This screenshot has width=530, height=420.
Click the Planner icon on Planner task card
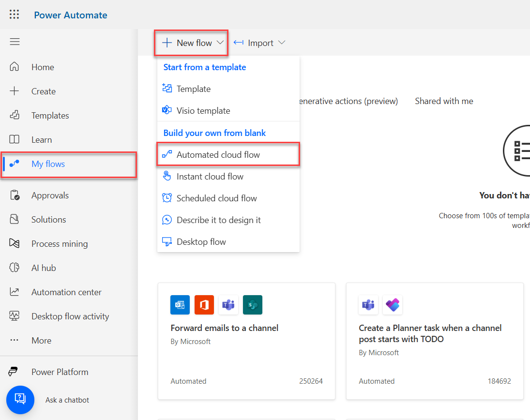tap(393, 305)
